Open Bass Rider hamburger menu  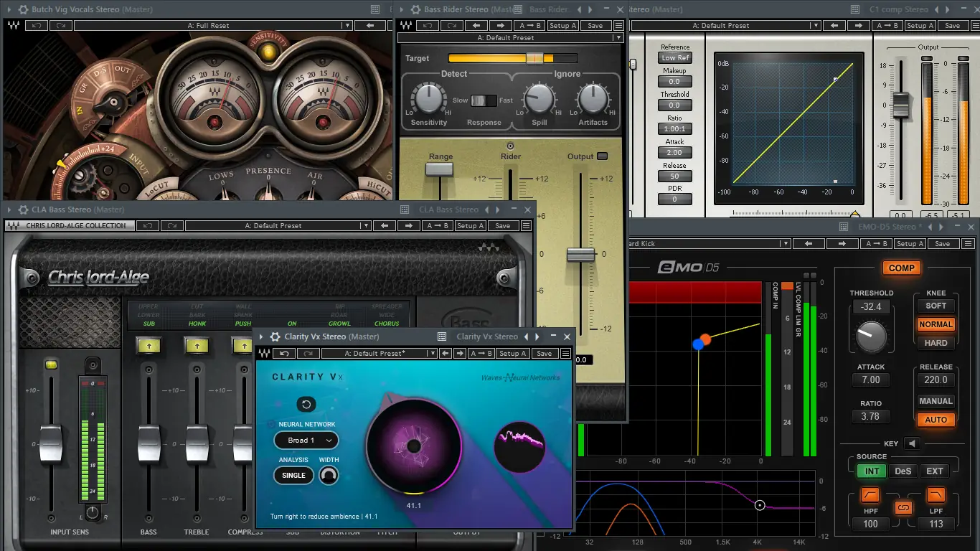point(618,25)
